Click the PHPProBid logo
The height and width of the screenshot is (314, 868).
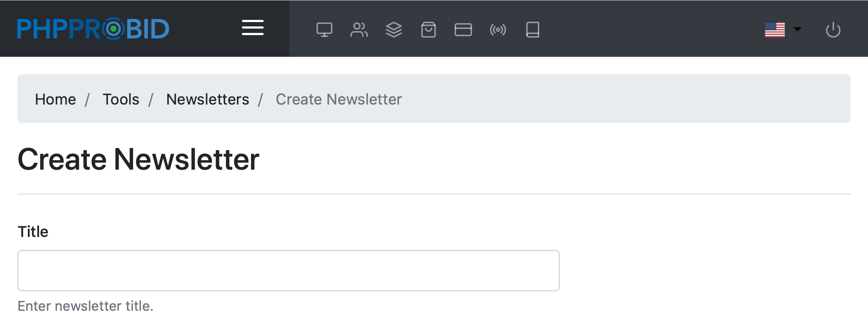[x=93, y=29]
